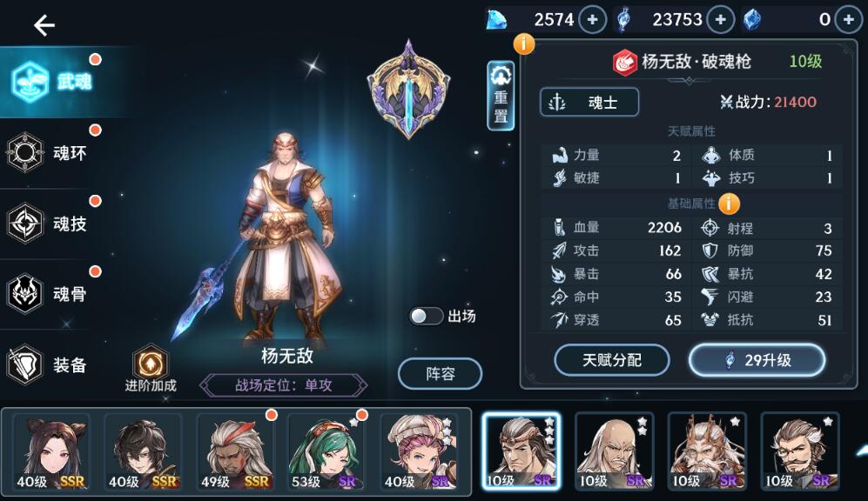Go back with the arrow icon

pyautogui.click(x=44, y=25)
